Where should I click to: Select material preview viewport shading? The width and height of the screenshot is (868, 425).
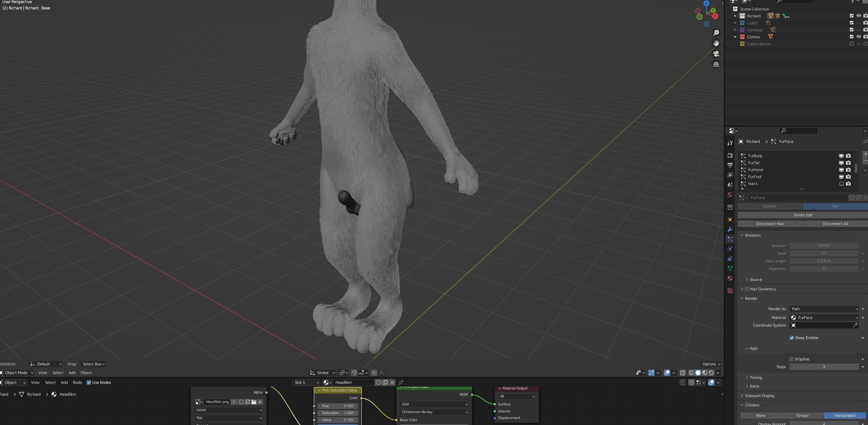705,373
